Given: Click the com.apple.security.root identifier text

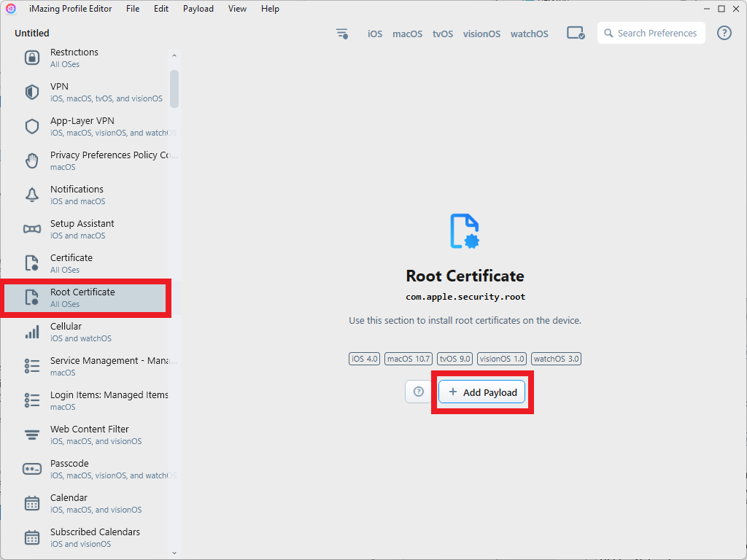Looking at the screenshot, I should pos(465,297).
